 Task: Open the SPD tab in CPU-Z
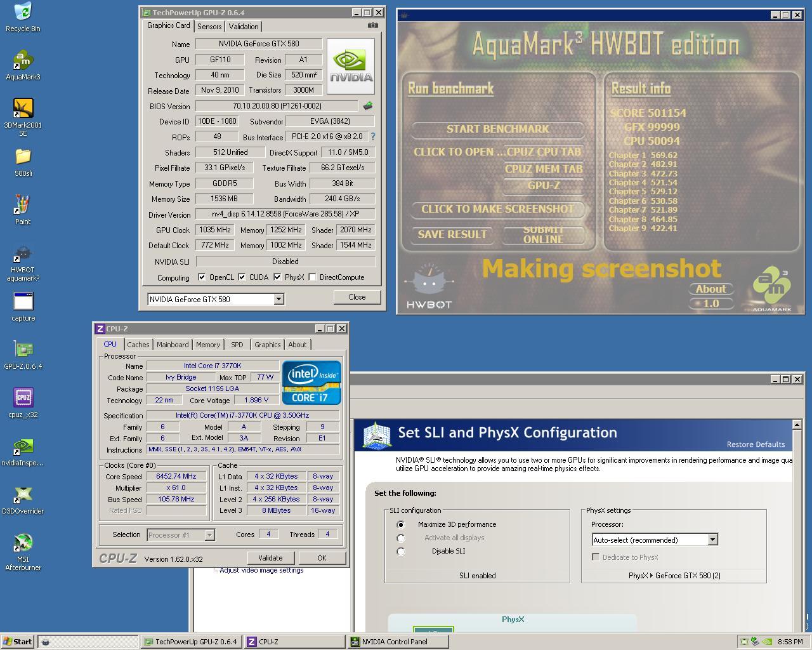click(237, 345)
